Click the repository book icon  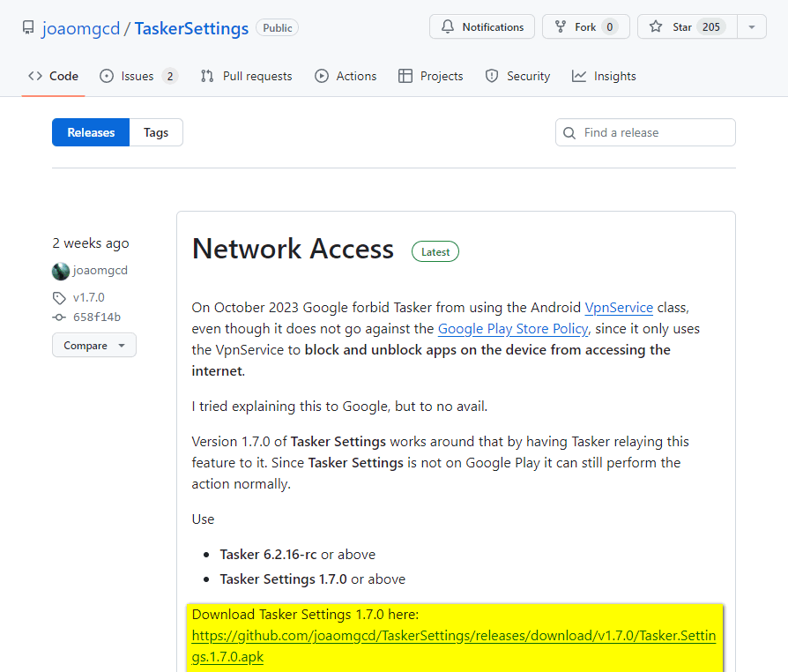coord(28,27)
